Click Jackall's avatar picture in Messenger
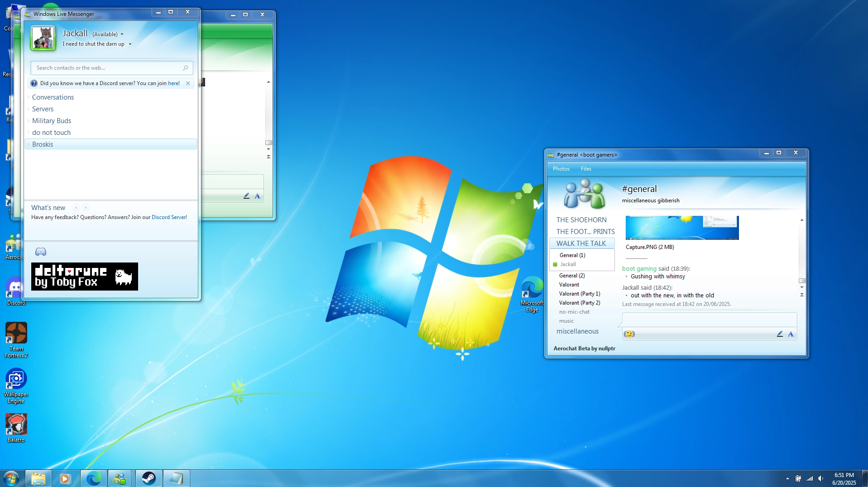The height and width of the screenshot is (487, 868). click(43, 38)
